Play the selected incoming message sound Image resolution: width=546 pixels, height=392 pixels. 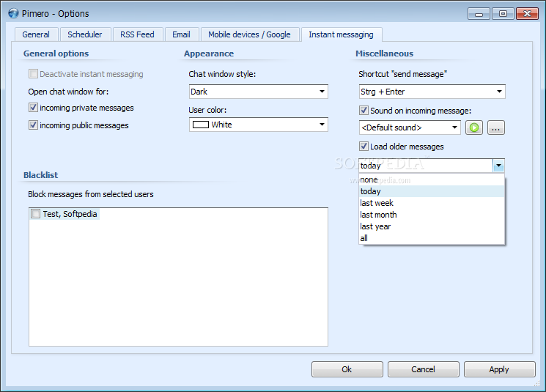pos(474,127)
